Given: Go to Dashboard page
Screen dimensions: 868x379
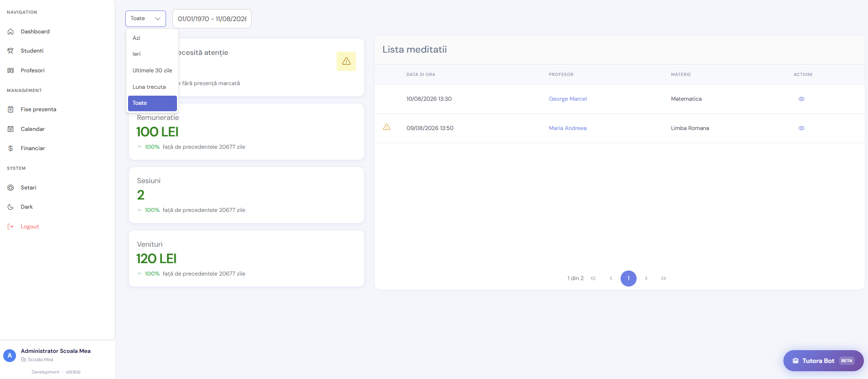Looking at the screenshot, I should [x=35, y=32].
